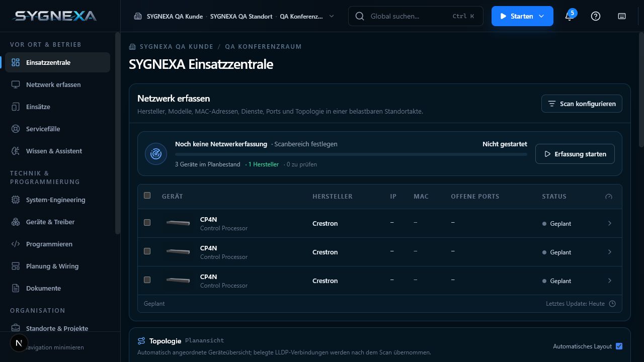This screenshot has height=362, width=644.
Task: Click the sidebar scrollbar
Action: (118, 133)
